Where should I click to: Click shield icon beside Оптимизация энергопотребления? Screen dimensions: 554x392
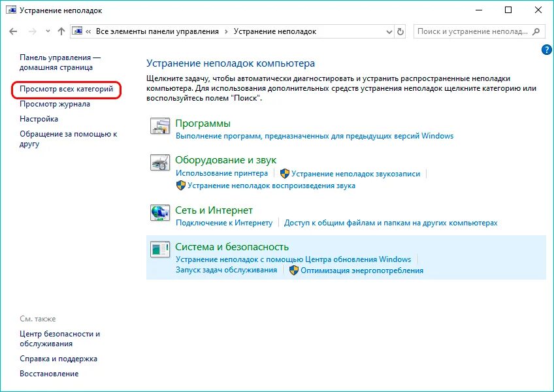click(x=294, y=270)
